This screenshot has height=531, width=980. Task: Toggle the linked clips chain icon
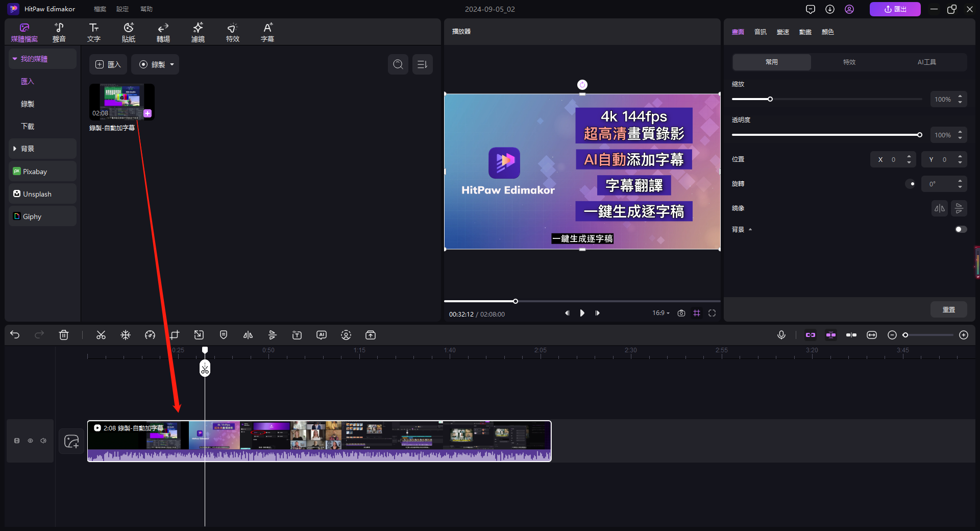tap(811, 335)
